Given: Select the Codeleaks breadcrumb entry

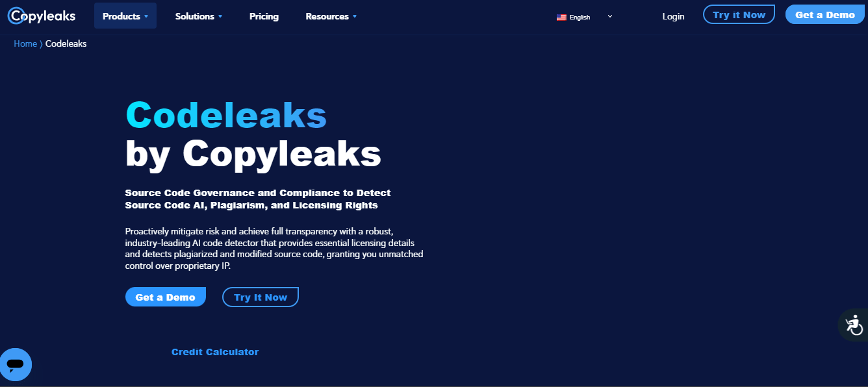Looking at the screenshot, I should coord(66,44).
